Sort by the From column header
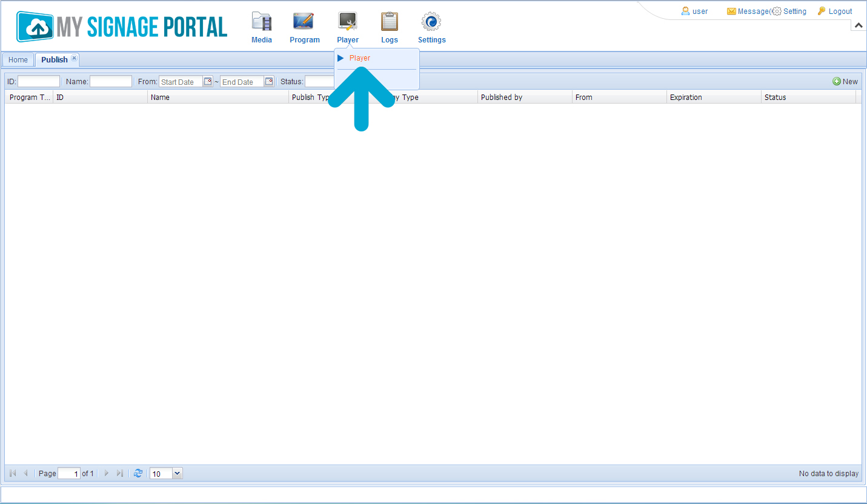 (x=619, y=97)
